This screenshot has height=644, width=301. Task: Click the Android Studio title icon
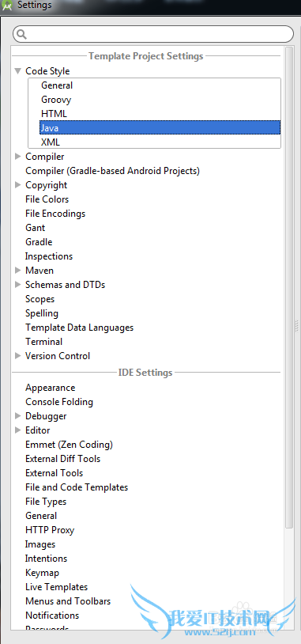7,6
